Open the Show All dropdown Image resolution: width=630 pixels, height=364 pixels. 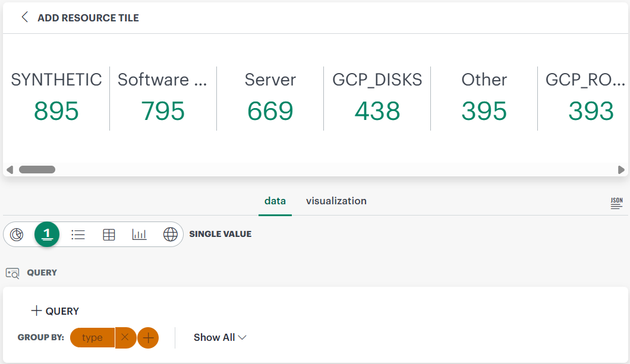(x=220, y=337)
